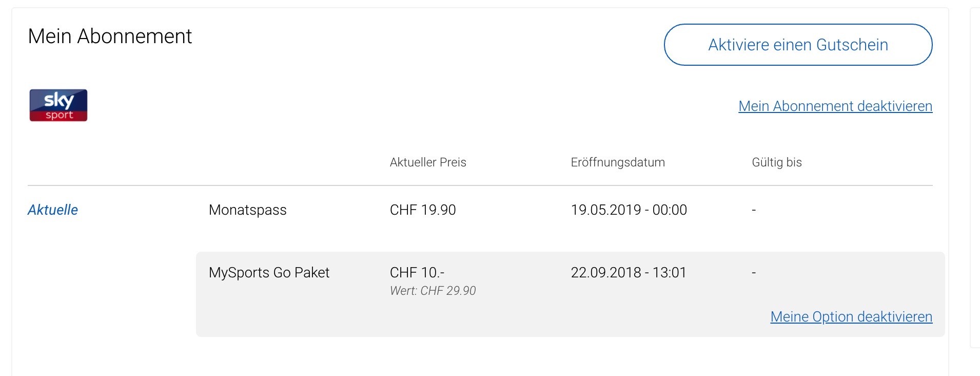
Task: Select the Aktuelle subscription label
Action: coord(53,210)
